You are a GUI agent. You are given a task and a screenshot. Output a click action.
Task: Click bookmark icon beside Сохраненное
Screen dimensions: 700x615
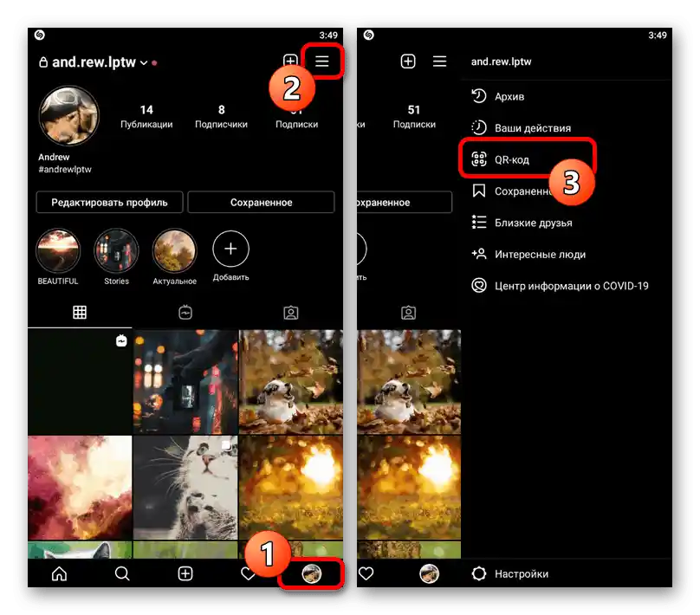coord(479,191)
